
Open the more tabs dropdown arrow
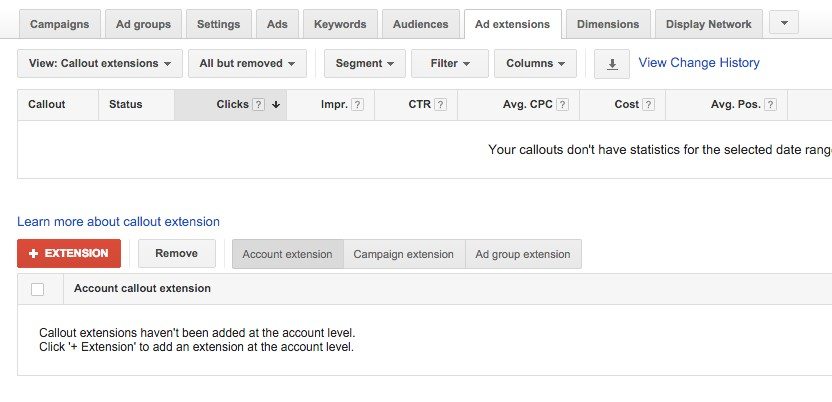click(784, 23)
